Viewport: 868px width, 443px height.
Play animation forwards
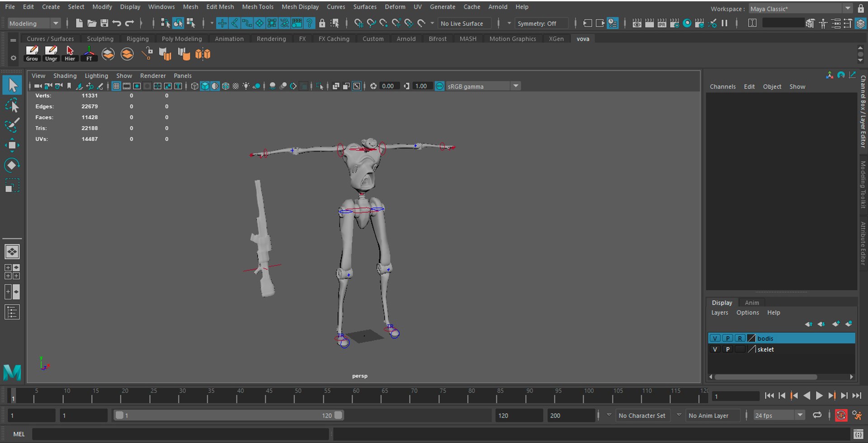coord(819,395)
